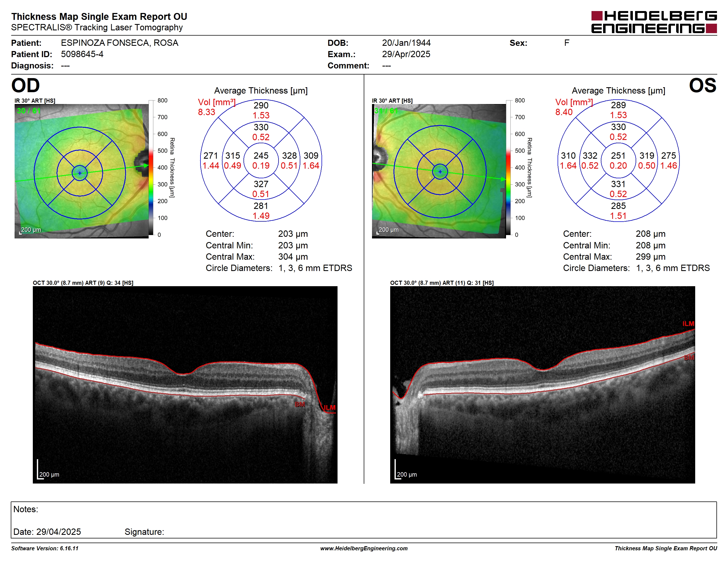Click the Heidelberg Engineering logo
Screen dimensions: 728x563
coord(654,22)
